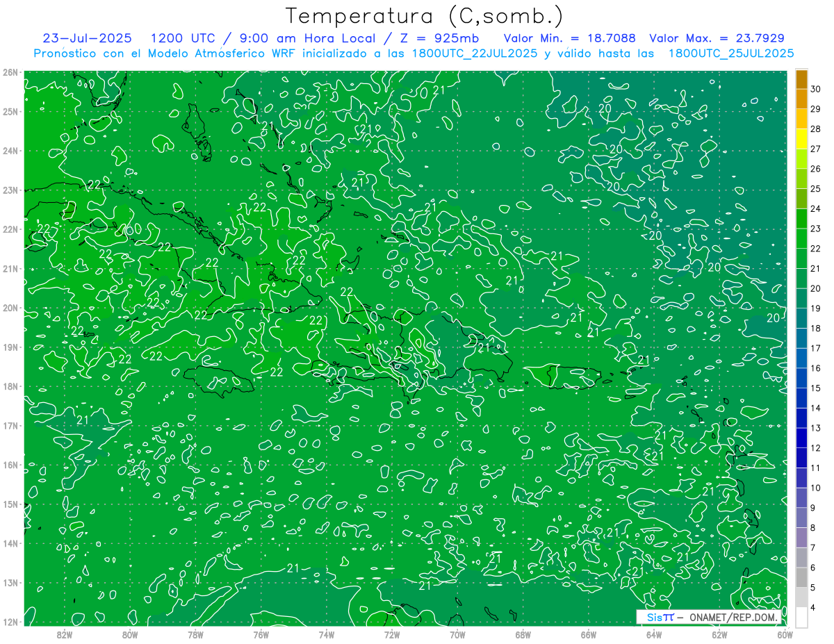Screen dimensions: 834x644
Task: Click legend value label '27'
Action: pos(816,149)
